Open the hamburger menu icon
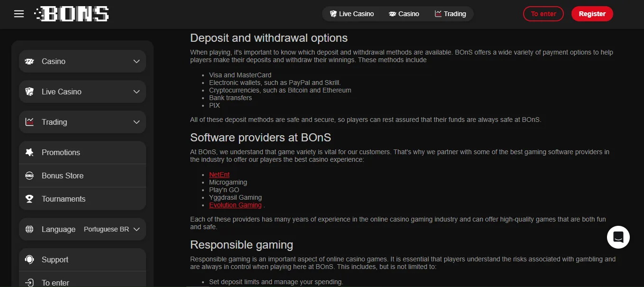Screen dimensions: 644x287 coord(19,14)
